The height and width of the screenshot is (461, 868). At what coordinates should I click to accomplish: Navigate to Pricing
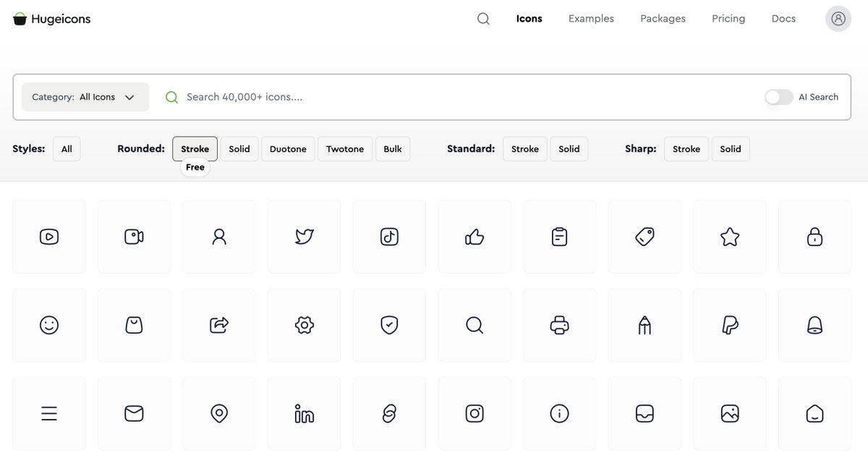(x=728, y=19)
